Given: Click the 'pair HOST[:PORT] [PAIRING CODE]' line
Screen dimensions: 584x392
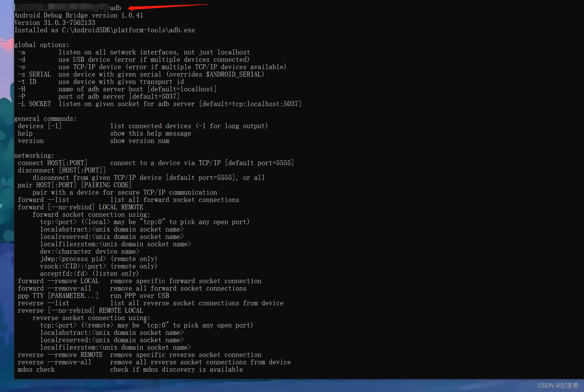Looking at the screenshot, I should click(x=75, y=185).
